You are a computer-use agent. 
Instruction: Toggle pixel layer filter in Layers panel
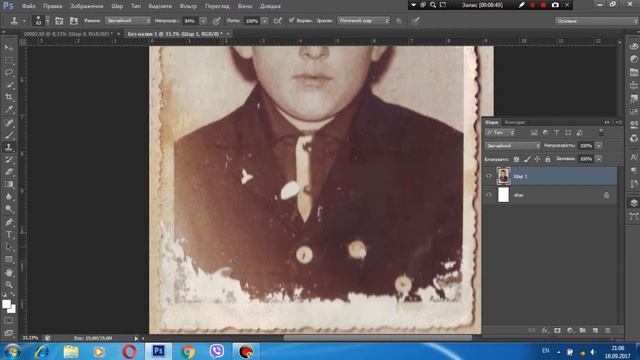534,133
